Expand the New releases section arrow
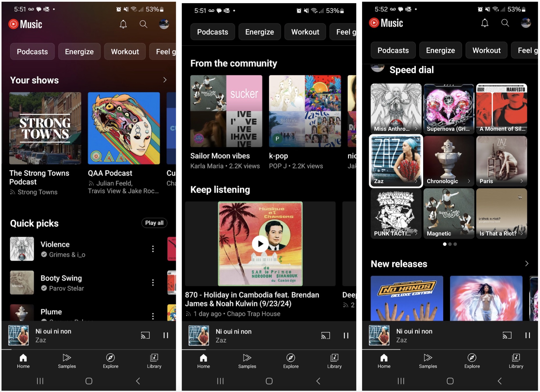Viewport: 540px width, 392px height. click(x=527, y=264)
